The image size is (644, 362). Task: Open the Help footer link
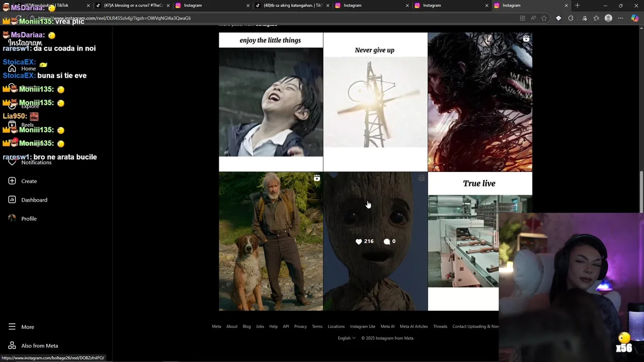point(273,326)
